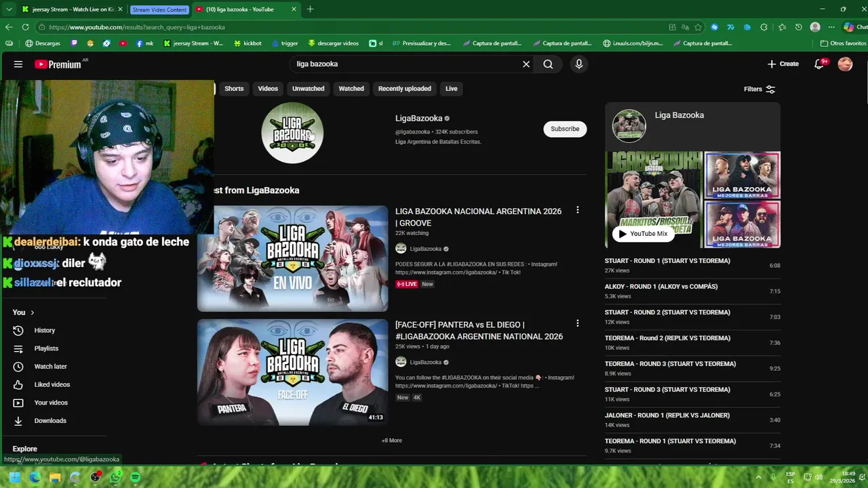The height and width of the screenshot is (488, 868).
Task: Open the Windows Start menu
Action: tap(14, 478)
